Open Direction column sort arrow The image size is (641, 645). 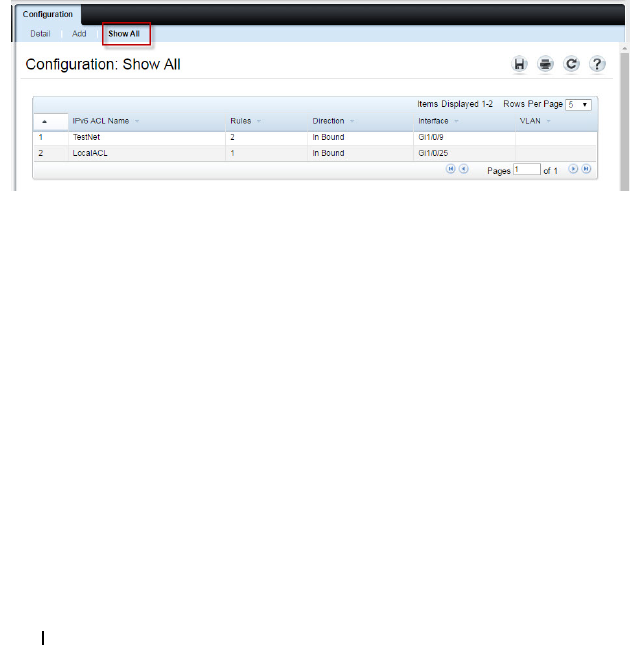(x=352, y=121)
